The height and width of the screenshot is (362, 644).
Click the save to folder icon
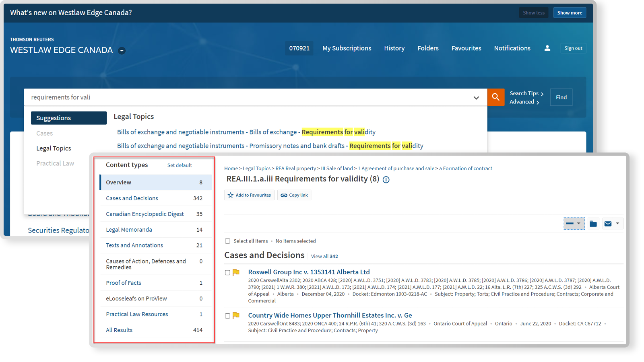tap(593, 224)
